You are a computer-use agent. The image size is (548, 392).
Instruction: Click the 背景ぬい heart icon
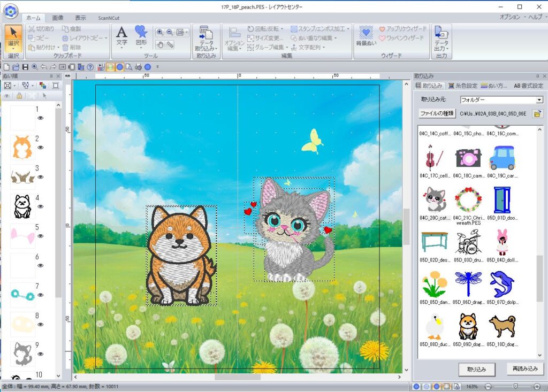click(366, 35)
